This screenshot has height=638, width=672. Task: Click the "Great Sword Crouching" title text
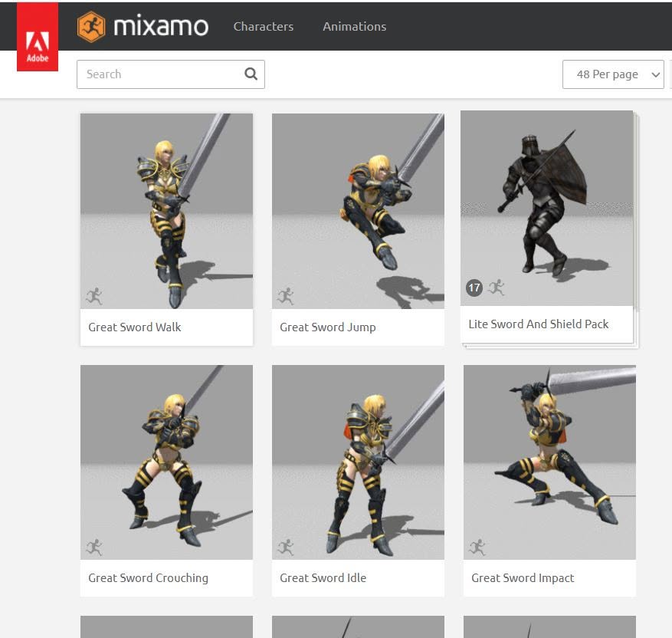click(x=149, y=578)
